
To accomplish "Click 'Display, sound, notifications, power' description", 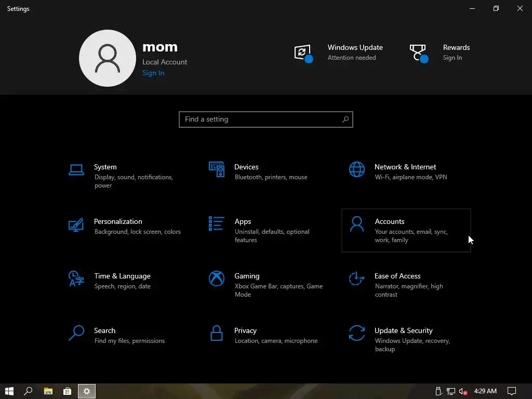I will click(x=134, y=181).
